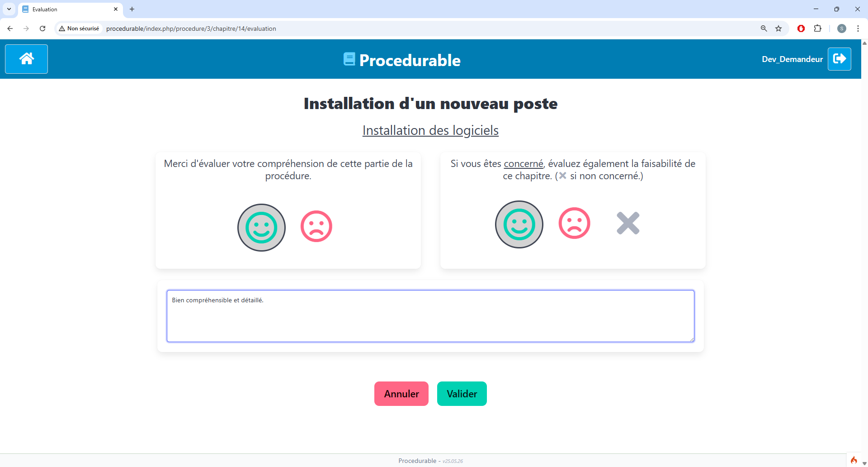Open the 'Installation des logiciels' link
868x467 pixels.
[430, 130]
